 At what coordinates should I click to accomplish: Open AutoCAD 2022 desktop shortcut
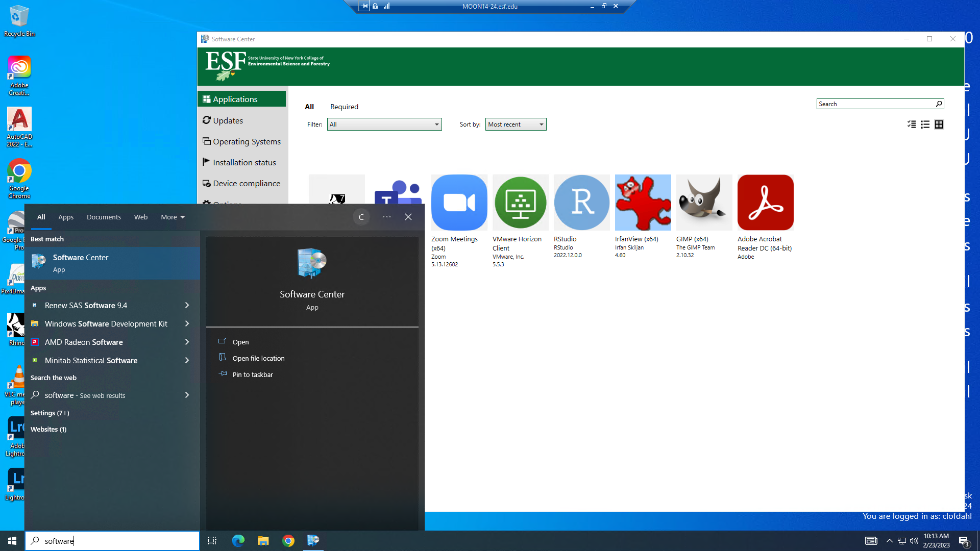tap(19, 128)
